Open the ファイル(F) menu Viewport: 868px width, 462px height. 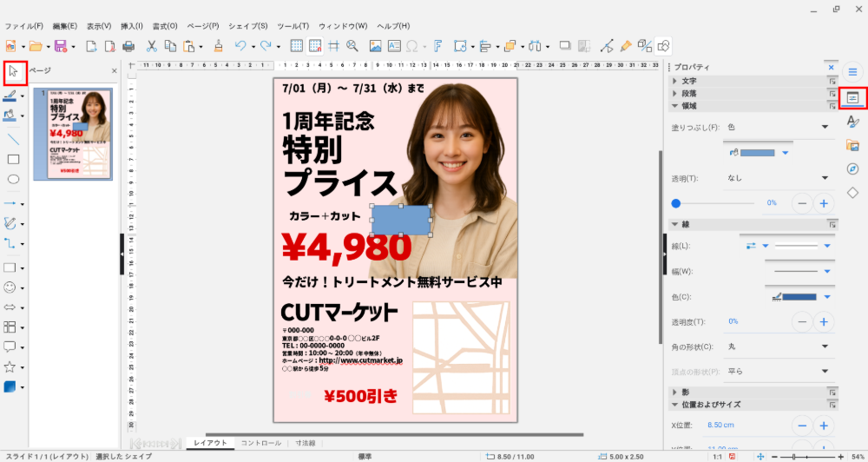pos(23,26)
